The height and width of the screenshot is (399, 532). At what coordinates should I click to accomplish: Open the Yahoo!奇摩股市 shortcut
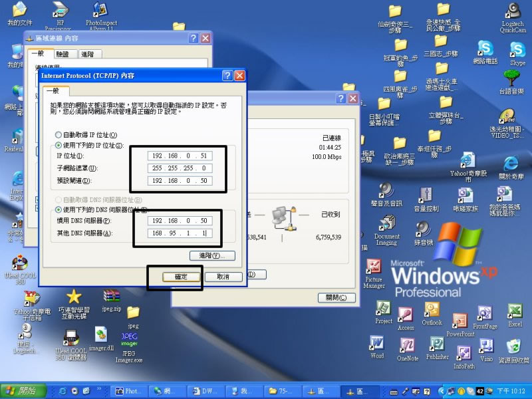click(x=468, y=166)
